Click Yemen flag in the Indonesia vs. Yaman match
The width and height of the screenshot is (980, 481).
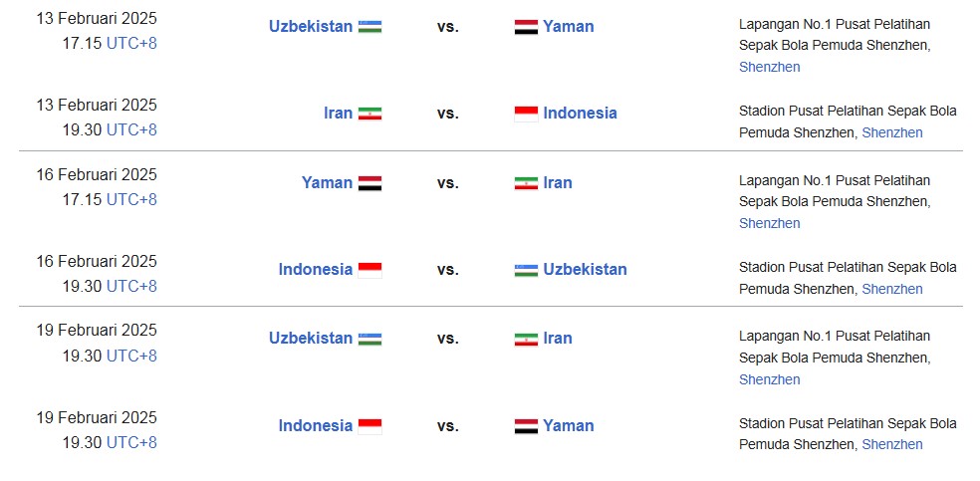click(x=526, y=426)
